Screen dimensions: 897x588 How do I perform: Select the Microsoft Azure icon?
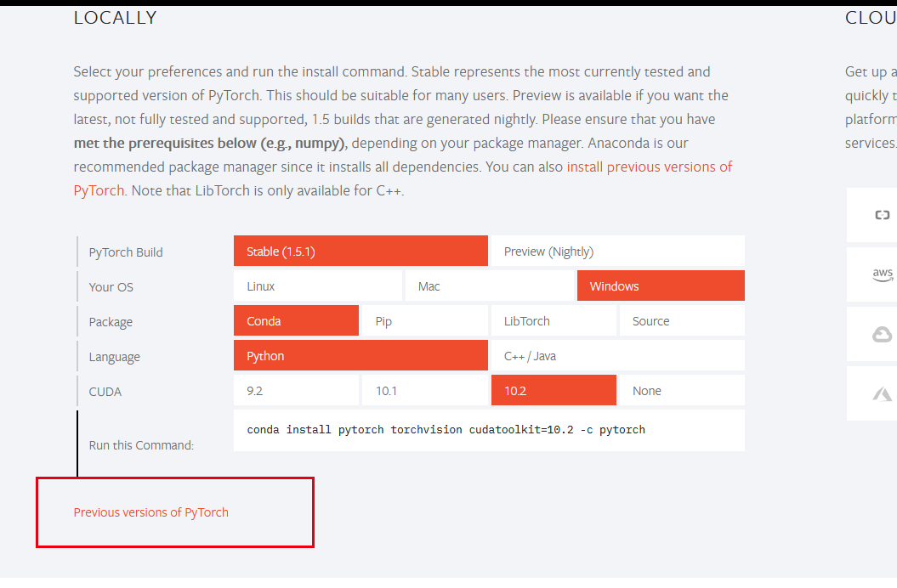[x=876, y=393]
